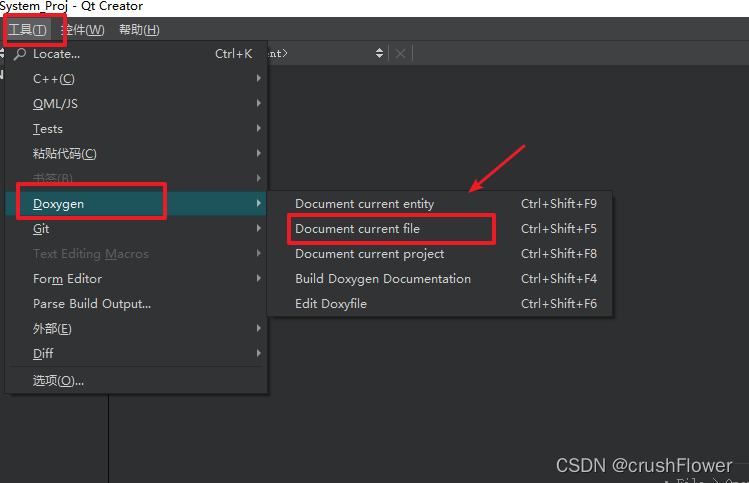
Task: Choose Edit Doxyfile
Action: coord(439,303)
